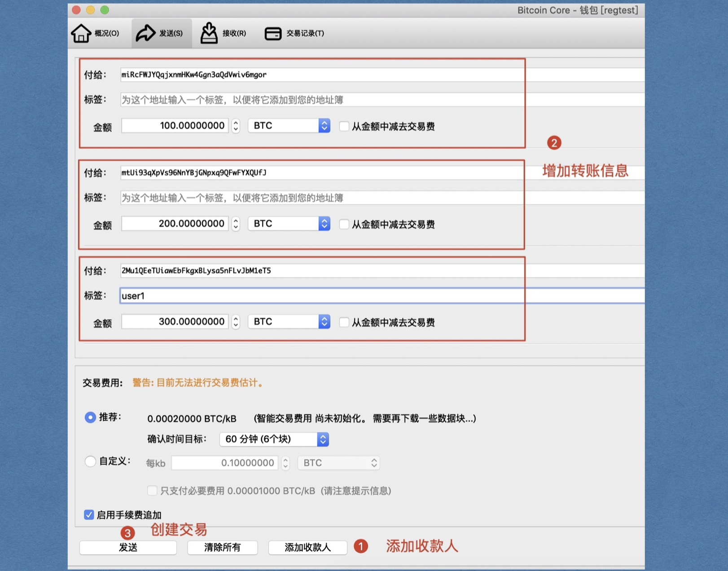Click the 0.00020000 BTC/kB fee value
728x571 pixels.
point(192,419)
